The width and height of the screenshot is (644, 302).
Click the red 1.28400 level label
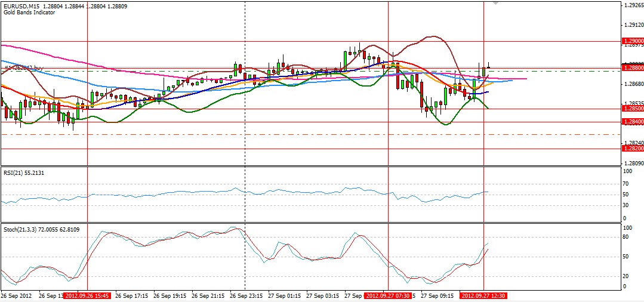click(x=633, y=122)
